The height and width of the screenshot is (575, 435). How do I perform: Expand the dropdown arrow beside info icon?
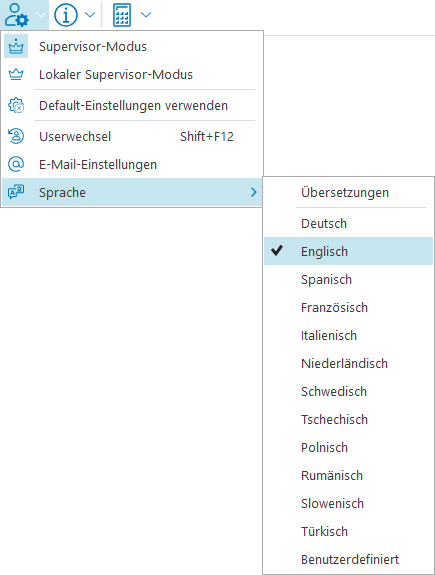(x=90, y=15)
